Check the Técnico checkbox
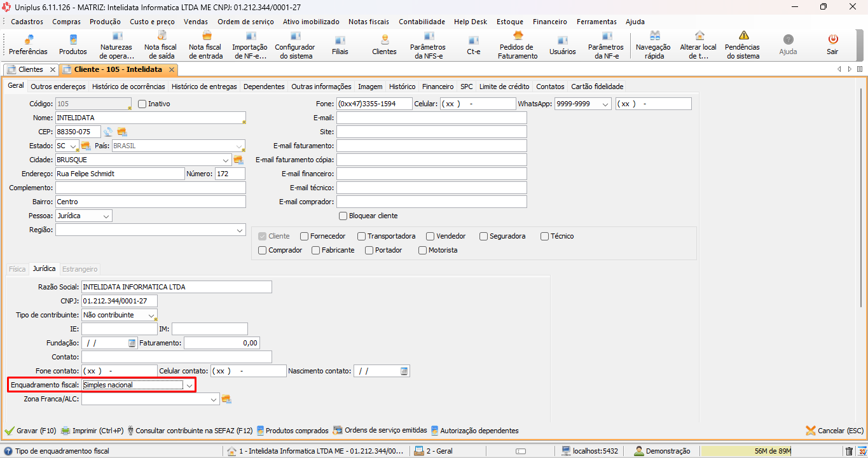The image size is (868, 458). pyautogui.click(x=545, y=236)
